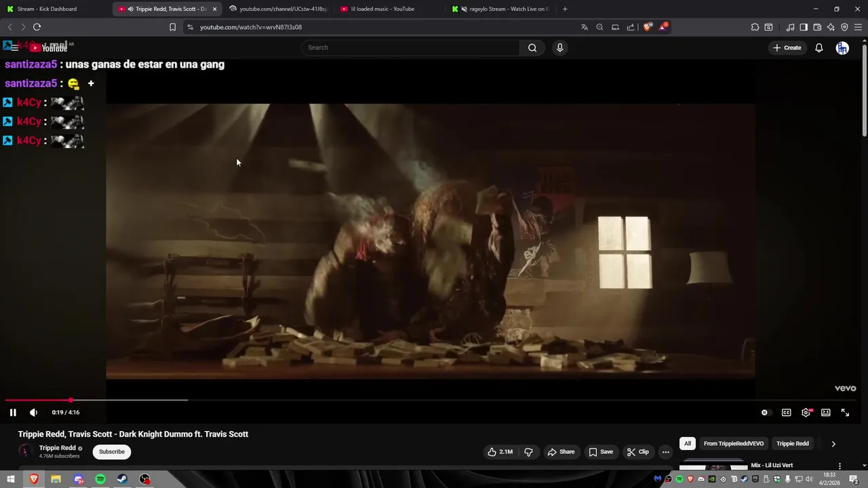Dislike the video with the thumbs-down
This screenshot has width=868, height=488.
click(x=528, y=452)
